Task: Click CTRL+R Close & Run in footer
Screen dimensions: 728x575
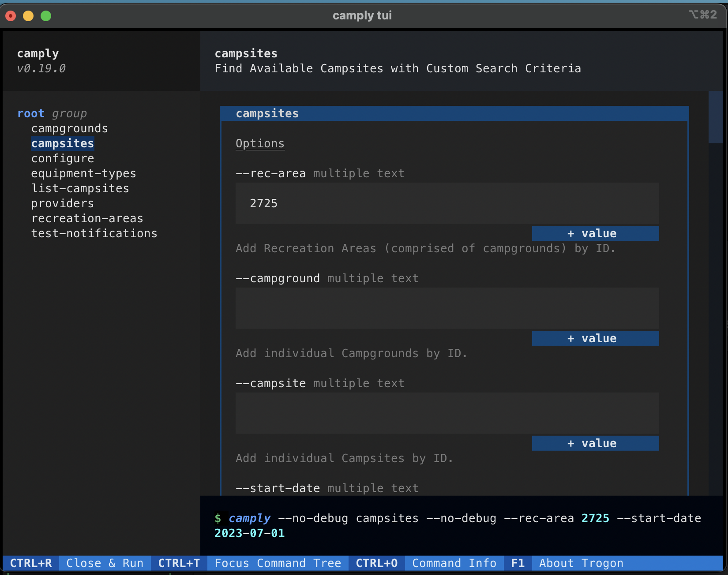Action: click(77, 563)
